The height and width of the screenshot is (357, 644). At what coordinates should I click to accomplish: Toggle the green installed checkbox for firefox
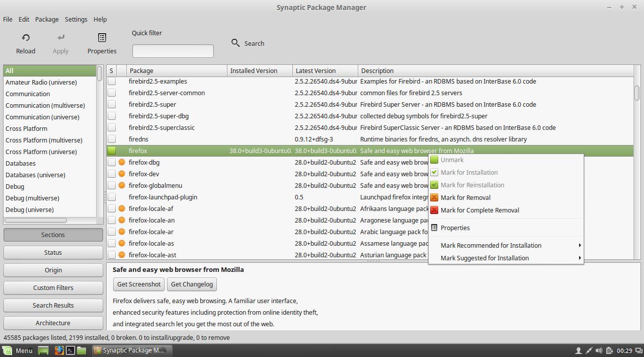tap(112, 151)
